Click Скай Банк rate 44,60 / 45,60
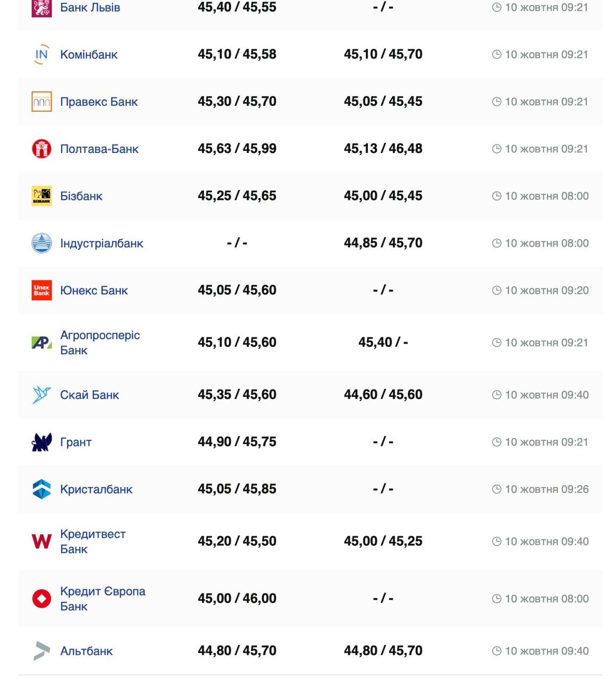Image resolution: width=616 pixels, height=680 pixels. point(383,395)
